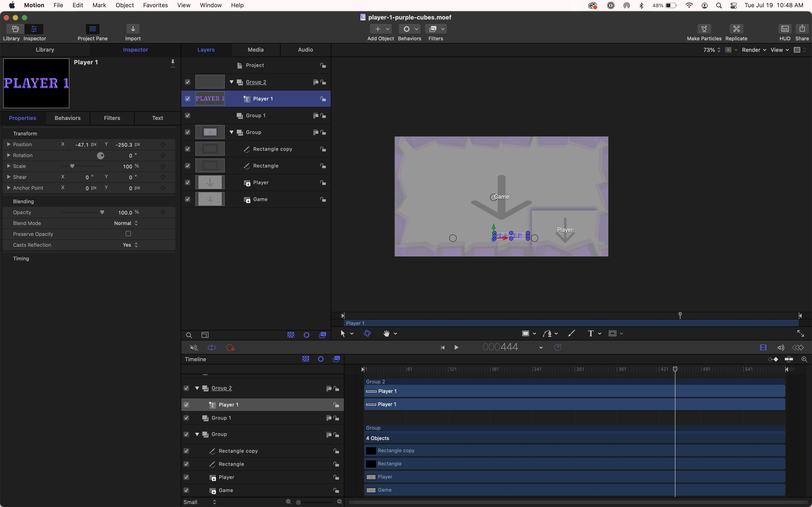Open the Object menu
The height and width of the screenshot is (507, 812).
(x=124, y=5)
